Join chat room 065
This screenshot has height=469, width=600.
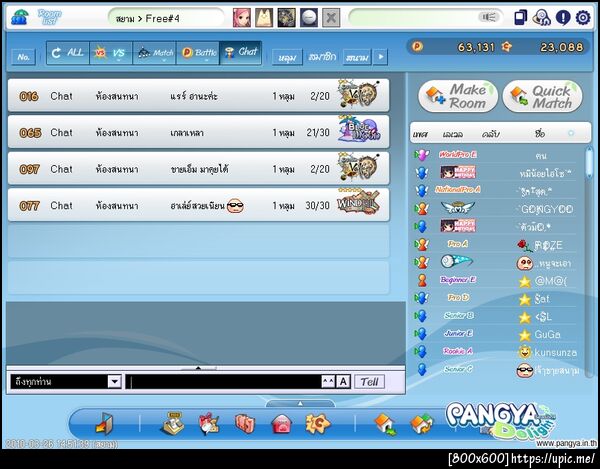198,132
